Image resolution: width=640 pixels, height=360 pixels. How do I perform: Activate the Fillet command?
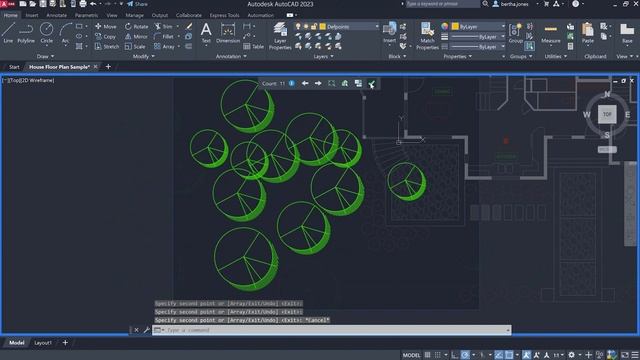[x=164, y=36]
